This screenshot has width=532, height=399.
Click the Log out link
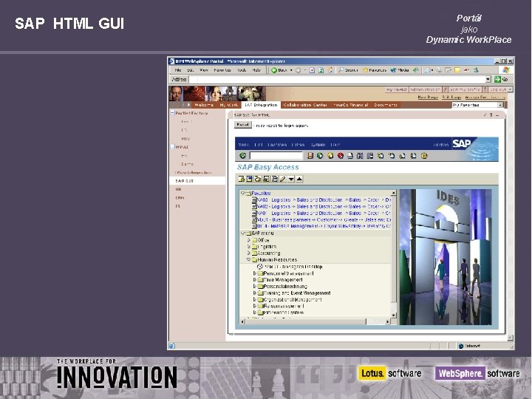tap(498, 89)
